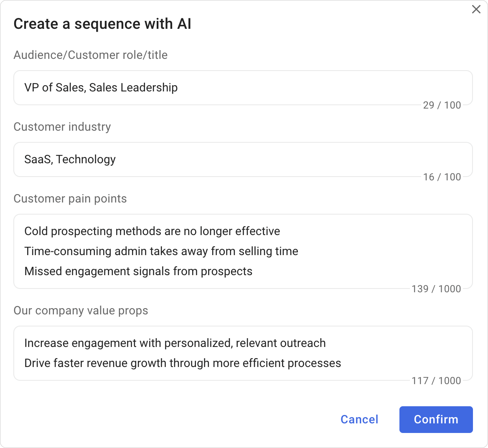Cancel the sequence creation
This screenshot has height=448, width=488.
(359, 419)
